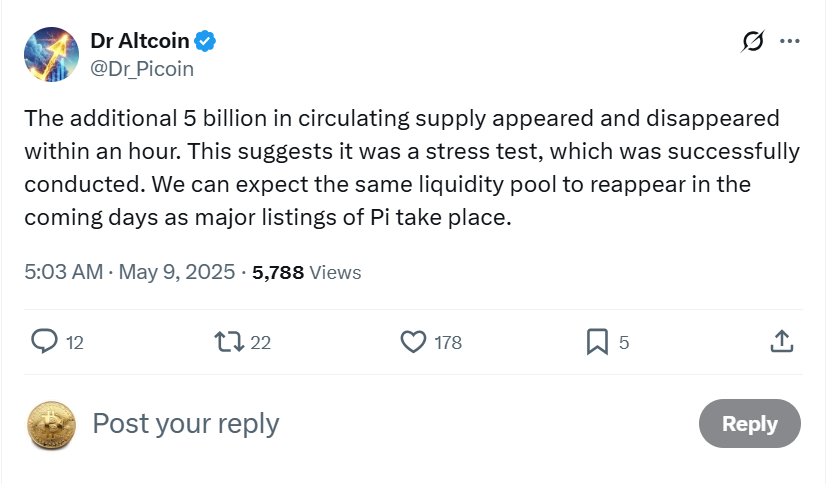Like the post with the heart icon

(x=413, y=342)
